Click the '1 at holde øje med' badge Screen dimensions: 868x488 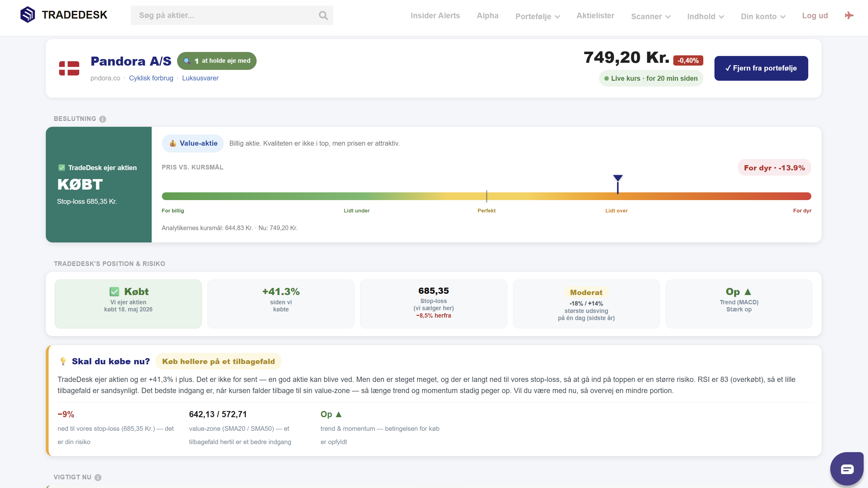[x=217, y=61]
